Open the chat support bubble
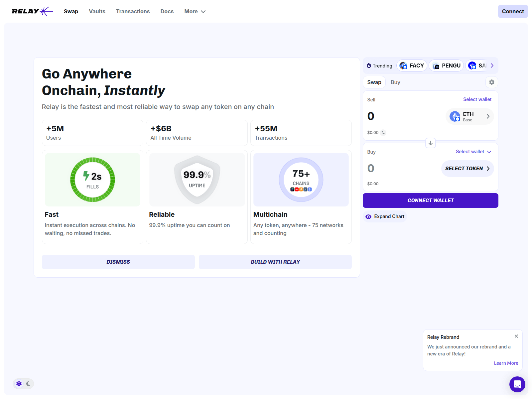 (x=517, y=384)
